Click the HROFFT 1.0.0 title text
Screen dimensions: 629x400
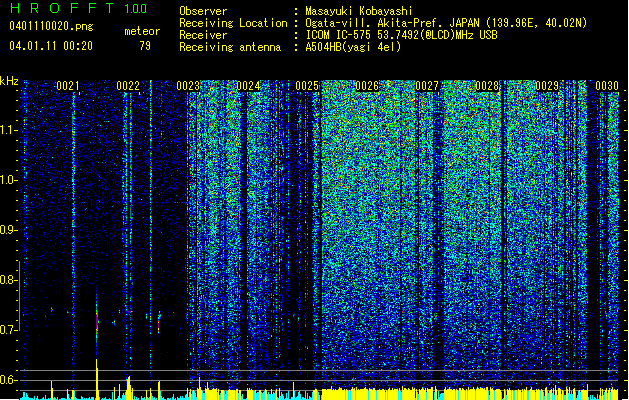point(78,8)
